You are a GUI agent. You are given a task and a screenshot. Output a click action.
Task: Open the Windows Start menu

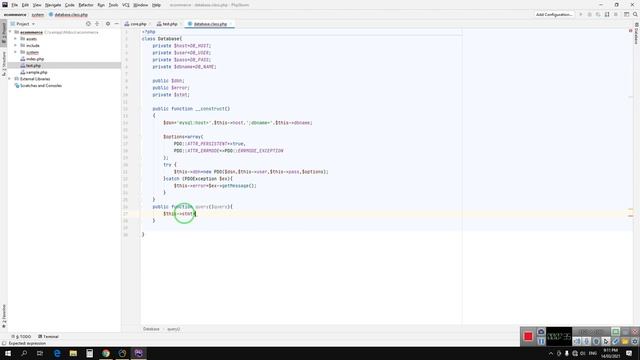(x=8, y=353)
